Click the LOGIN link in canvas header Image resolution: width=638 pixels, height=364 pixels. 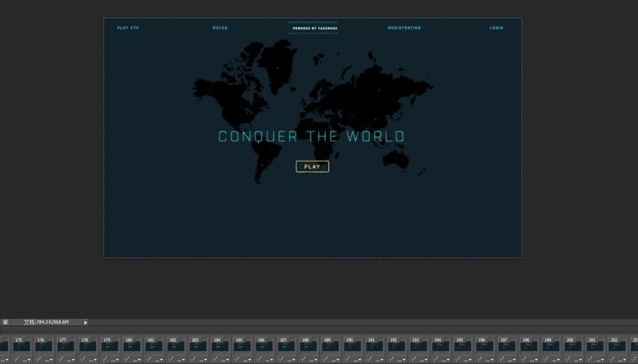tap(496, 28)
